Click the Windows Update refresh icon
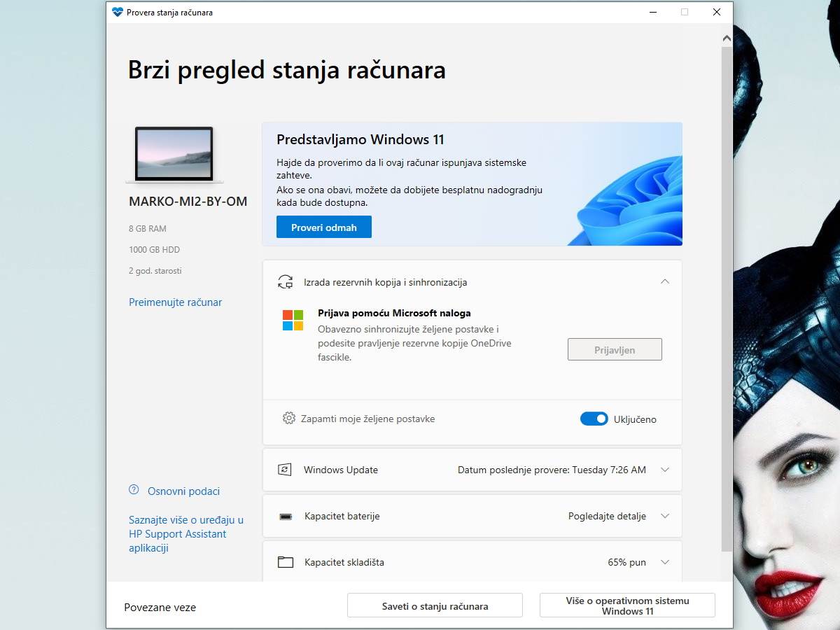The height and width of the screenshot is (630, 840). click(285, 470)
